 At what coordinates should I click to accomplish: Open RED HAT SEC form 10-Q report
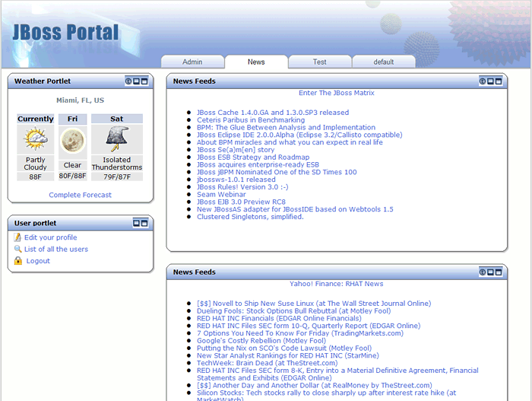[x=309, y=326]
